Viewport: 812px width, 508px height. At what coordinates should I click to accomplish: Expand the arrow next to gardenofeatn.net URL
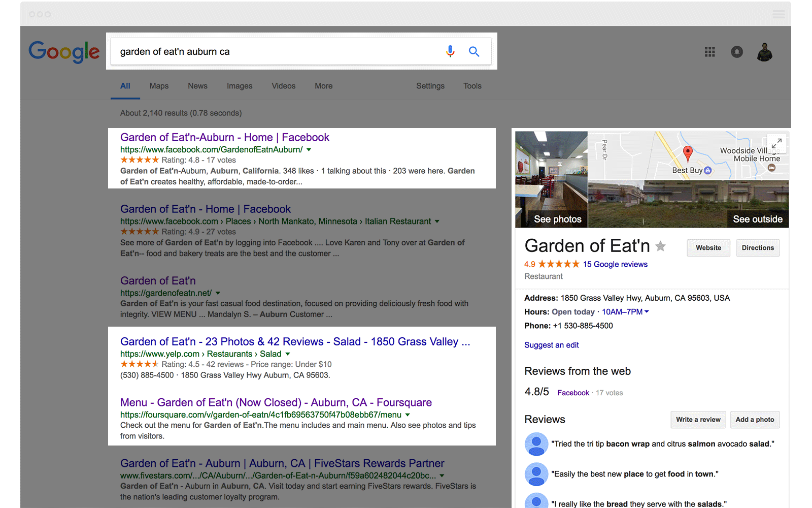pos(218,293)
